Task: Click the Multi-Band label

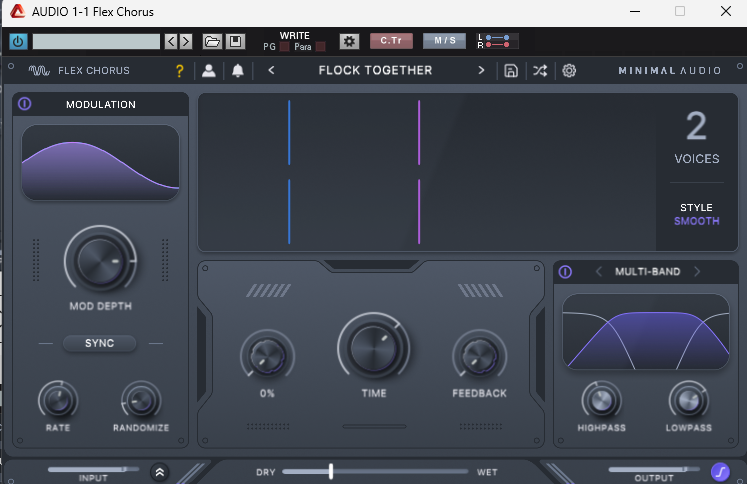Action: pos(647,272)
